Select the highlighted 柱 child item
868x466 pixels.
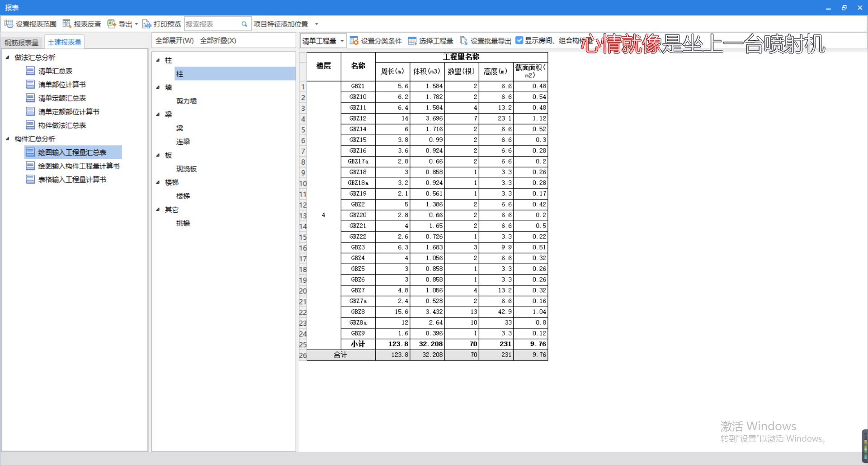[x=235, y=74]
